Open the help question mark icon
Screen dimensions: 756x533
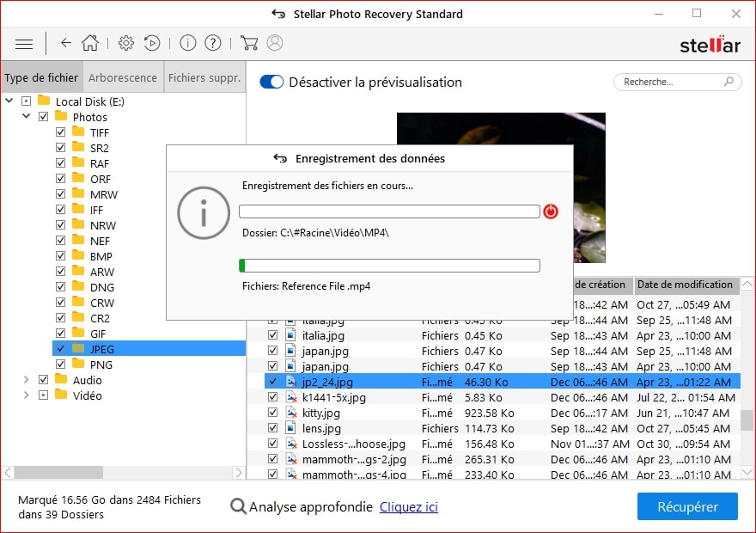(x=213, y=43)
